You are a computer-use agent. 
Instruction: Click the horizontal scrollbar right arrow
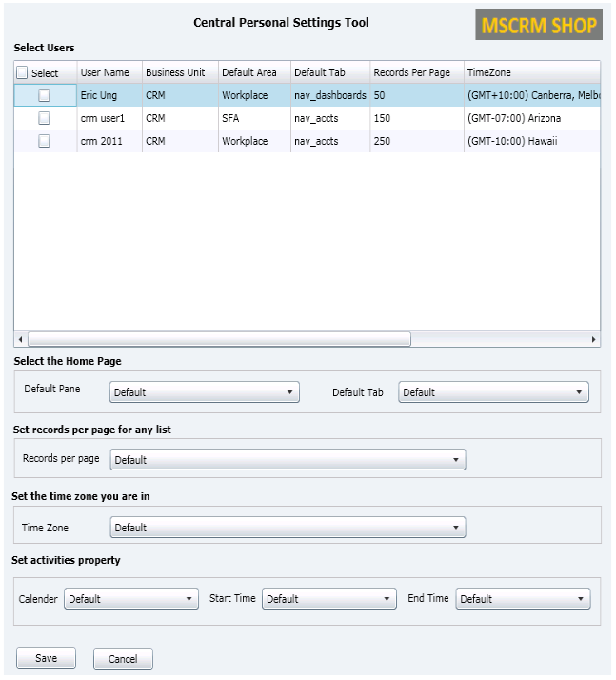pyautogui.click(x=594, y=340)
